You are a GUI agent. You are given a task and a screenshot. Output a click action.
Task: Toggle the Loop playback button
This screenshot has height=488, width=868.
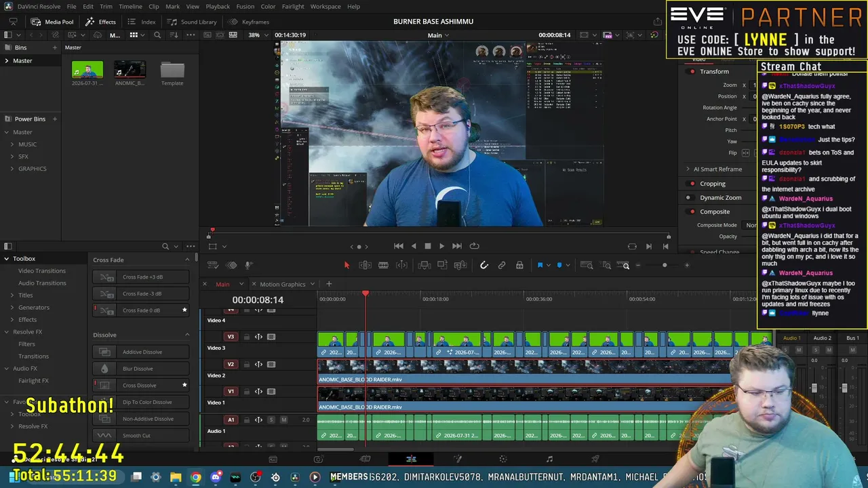coord(475,246)
